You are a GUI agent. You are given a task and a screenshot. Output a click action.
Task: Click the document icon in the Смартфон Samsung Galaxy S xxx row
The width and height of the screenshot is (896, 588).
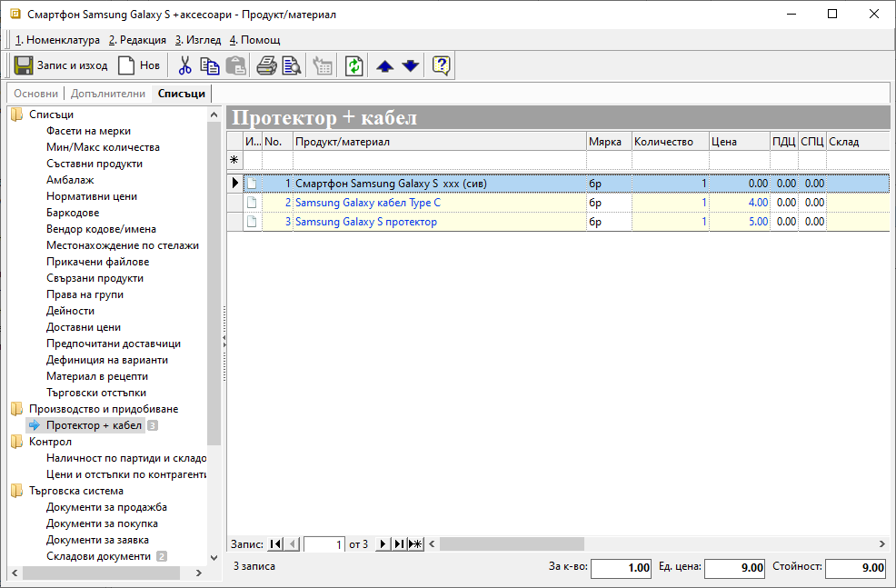[252, 184]
